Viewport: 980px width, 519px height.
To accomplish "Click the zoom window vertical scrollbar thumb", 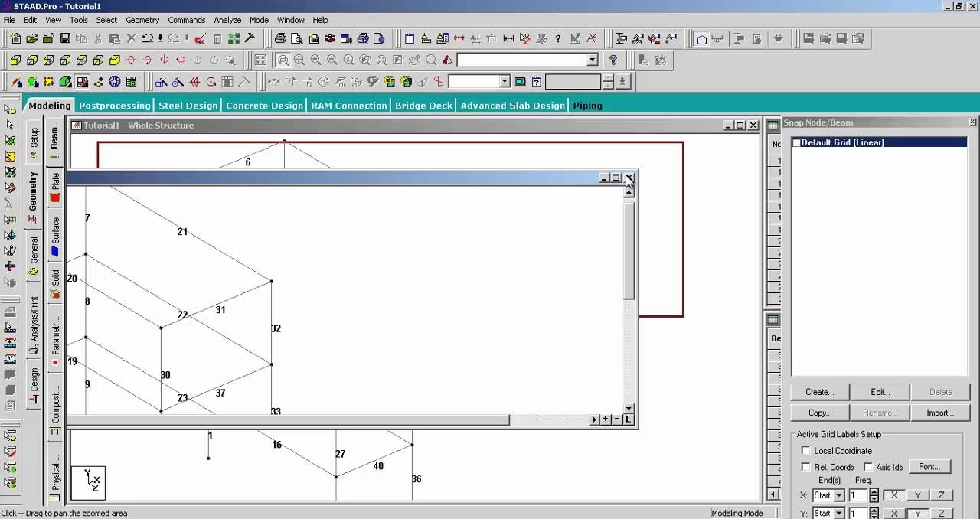I will [x=629, y=251].
